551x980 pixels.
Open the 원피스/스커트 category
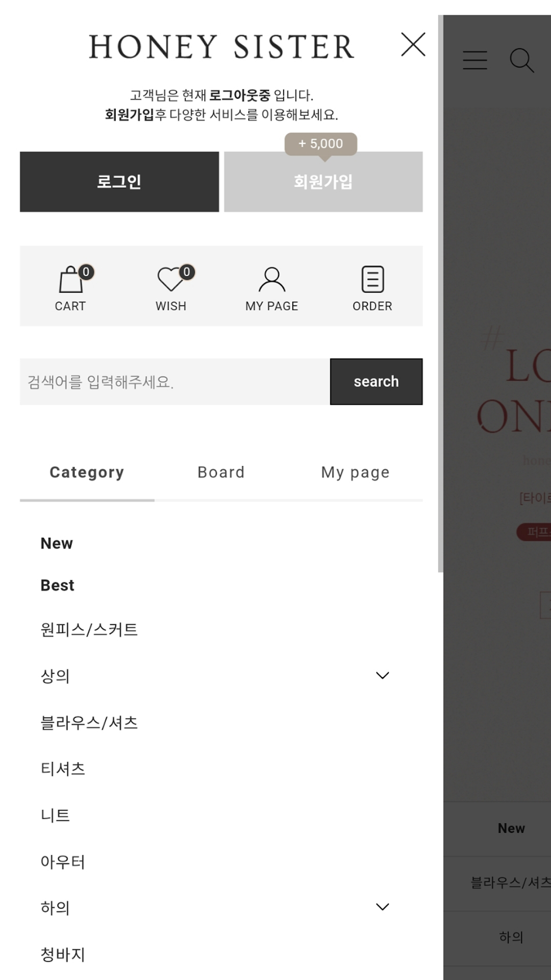[89, 630]
